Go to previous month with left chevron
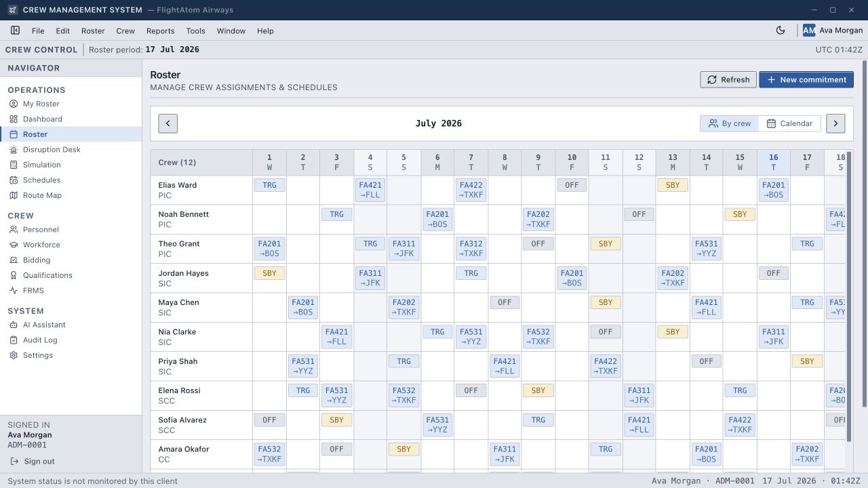 click(167, 123)
